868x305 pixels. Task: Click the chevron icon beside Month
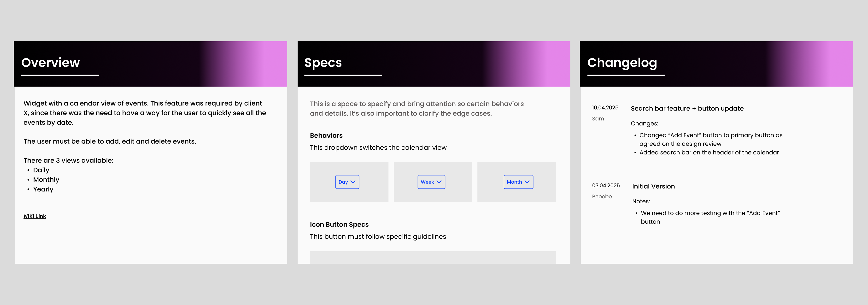527,182
